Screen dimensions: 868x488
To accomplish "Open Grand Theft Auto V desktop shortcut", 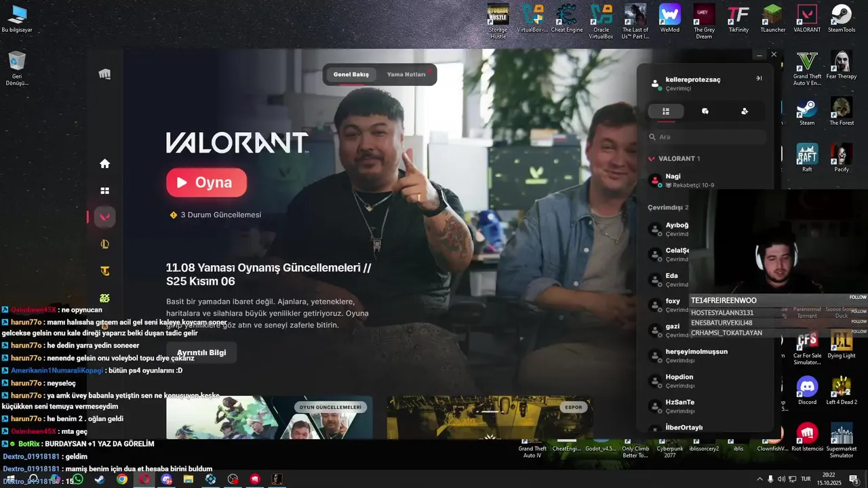I will 807,68.
